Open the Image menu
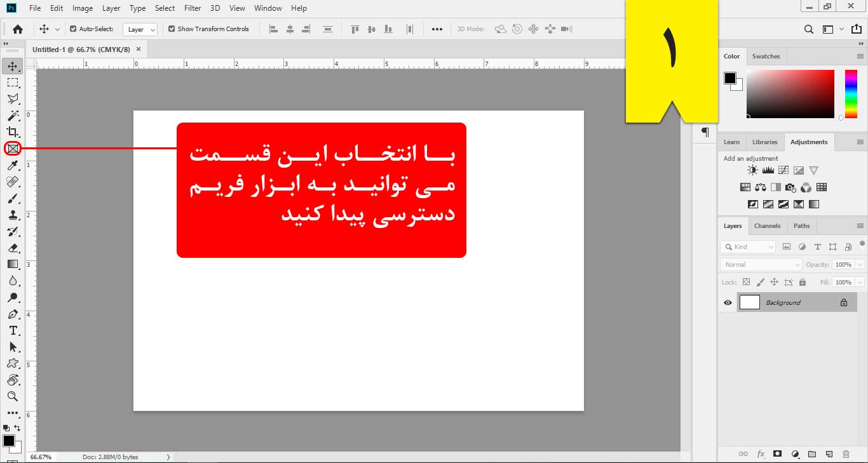This screenshot has width=868, height=463. (x=83, y=8)
